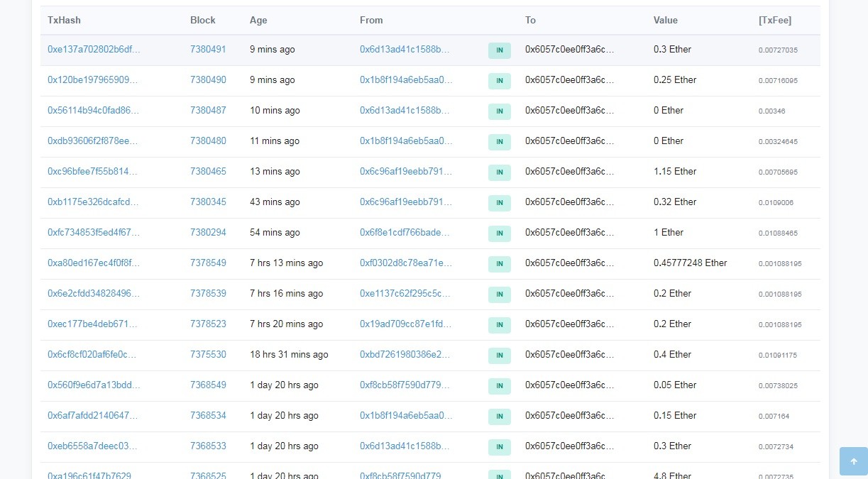Click the To column header

(530, 21)
